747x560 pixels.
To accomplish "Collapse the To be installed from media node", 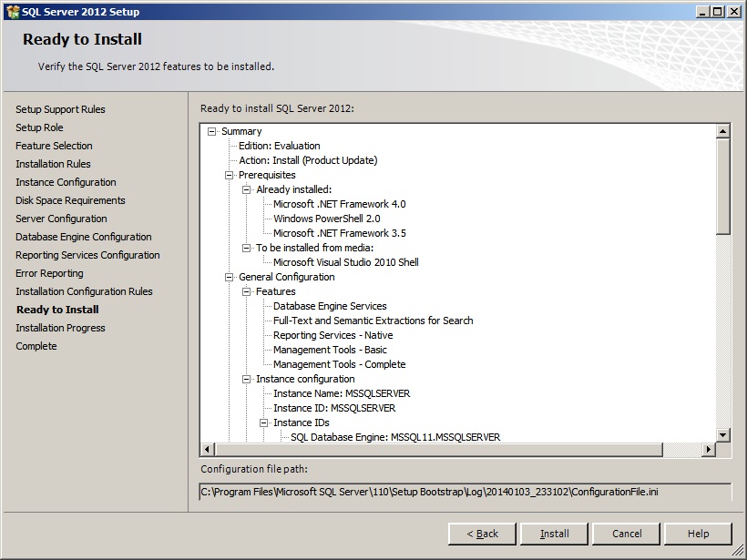I will 247,248.
